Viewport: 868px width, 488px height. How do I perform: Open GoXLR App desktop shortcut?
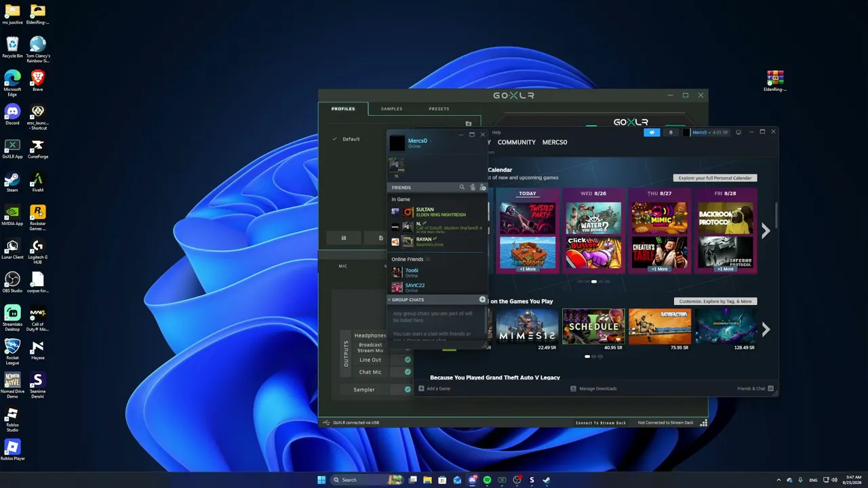point(12,148)
